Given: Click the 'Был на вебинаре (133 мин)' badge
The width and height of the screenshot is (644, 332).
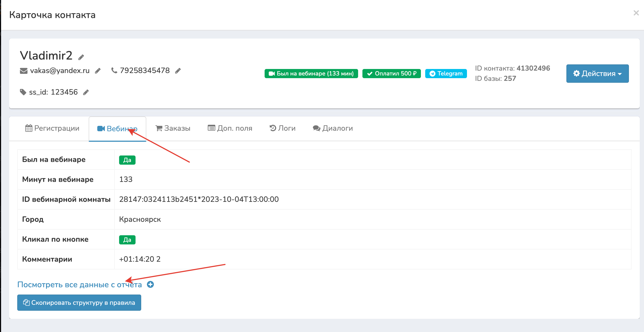Looking at the screenshot, I should (x=311, y=74).
